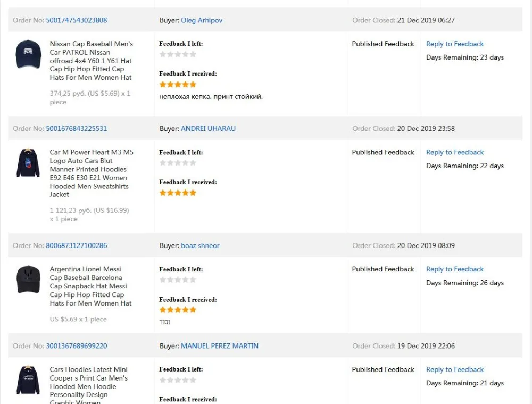
Task: View buyer ANDREI UHARAU's profile
Action: point(208,128)
